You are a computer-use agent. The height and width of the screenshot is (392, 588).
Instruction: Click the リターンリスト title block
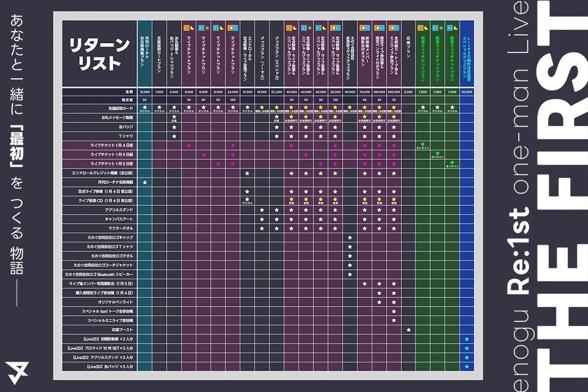point(99,54)
